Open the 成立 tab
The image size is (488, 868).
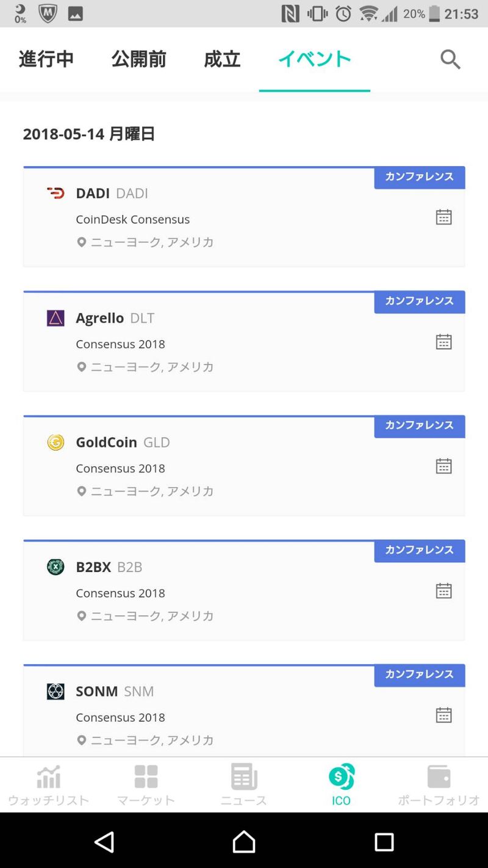(x=222, y=59)
